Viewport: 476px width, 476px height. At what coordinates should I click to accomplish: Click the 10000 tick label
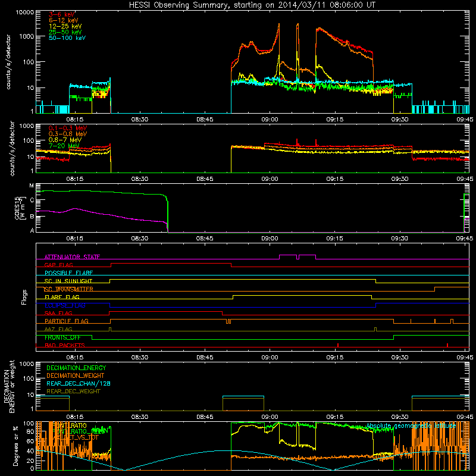tap(25, 12)
